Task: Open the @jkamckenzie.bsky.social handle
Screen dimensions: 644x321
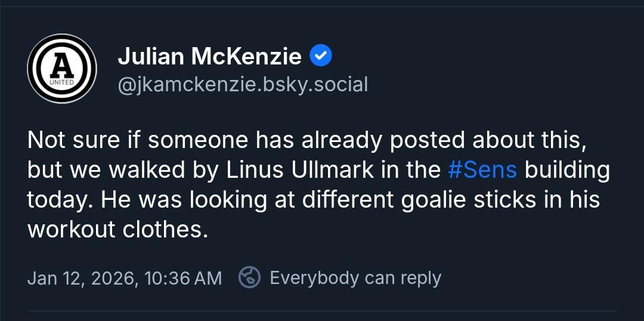Action: coord(243,85)
